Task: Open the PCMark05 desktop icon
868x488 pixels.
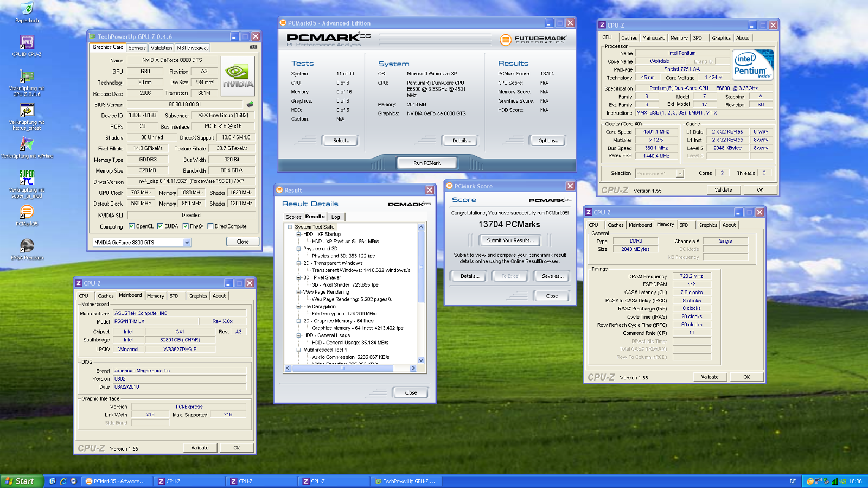Action: click(x=27, y=212)
